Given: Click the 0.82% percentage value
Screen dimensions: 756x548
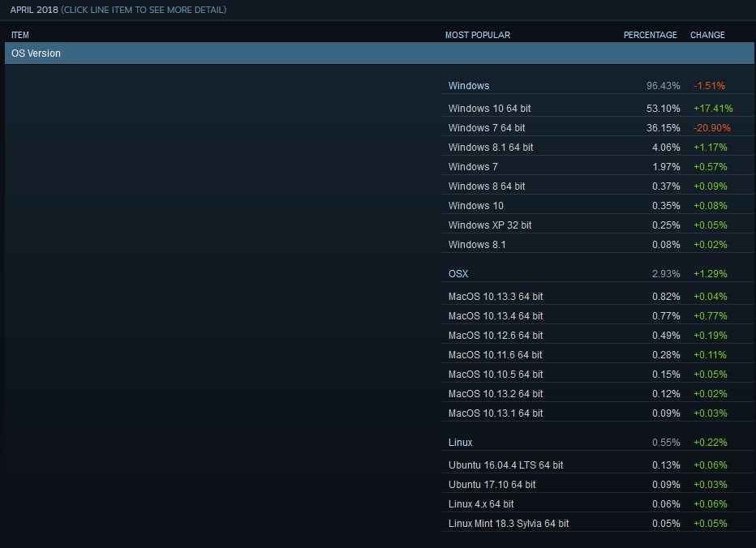Looking at the screenshot, I should [x=666, y=297].
